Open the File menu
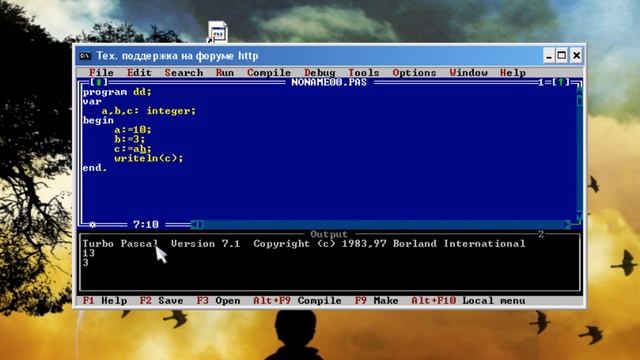 coord(101,73)
